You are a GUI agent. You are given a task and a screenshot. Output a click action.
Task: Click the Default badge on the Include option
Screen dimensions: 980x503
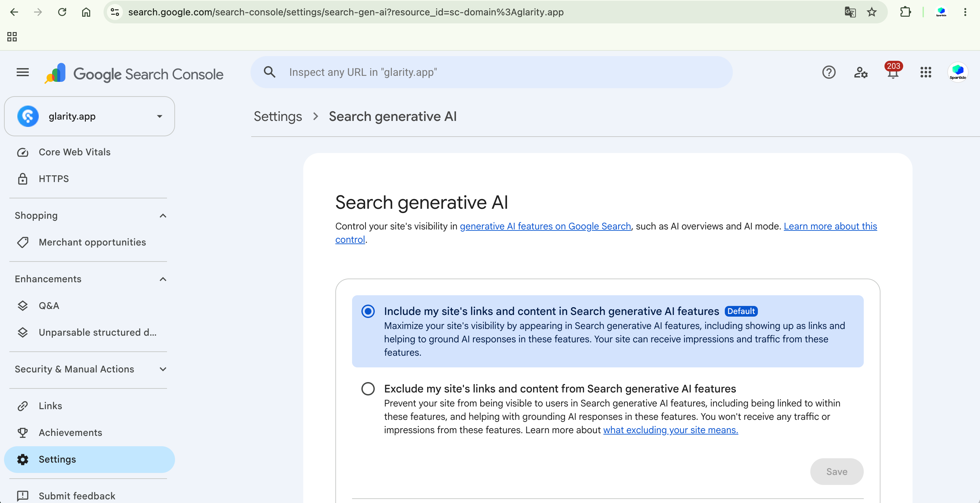[x=741, y=311]
